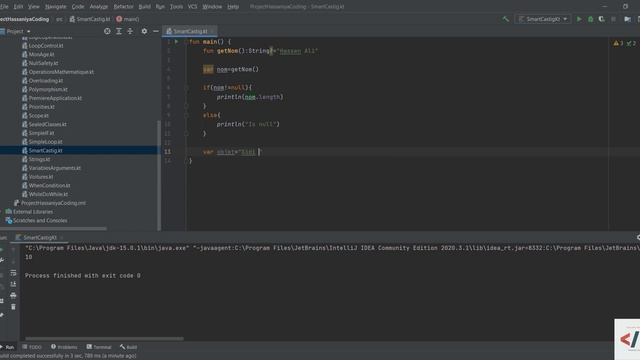The image size is (640, 360).
Task: Open the Help menu
Action: click(x=233, y=7)
